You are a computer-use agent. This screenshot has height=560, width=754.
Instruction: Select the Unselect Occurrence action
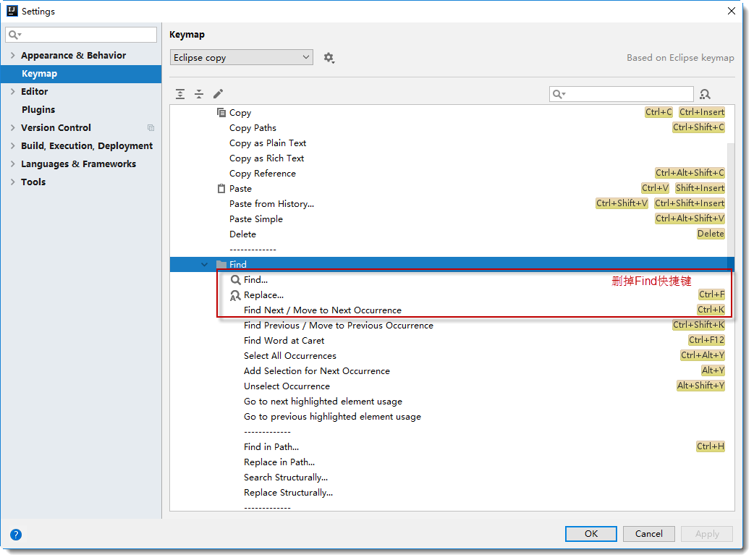click(x=287, y=386)
